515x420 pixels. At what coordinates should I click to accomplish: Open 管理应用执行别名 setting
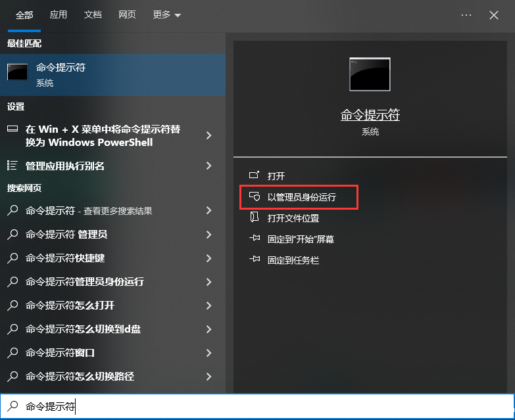click(112, 166)
